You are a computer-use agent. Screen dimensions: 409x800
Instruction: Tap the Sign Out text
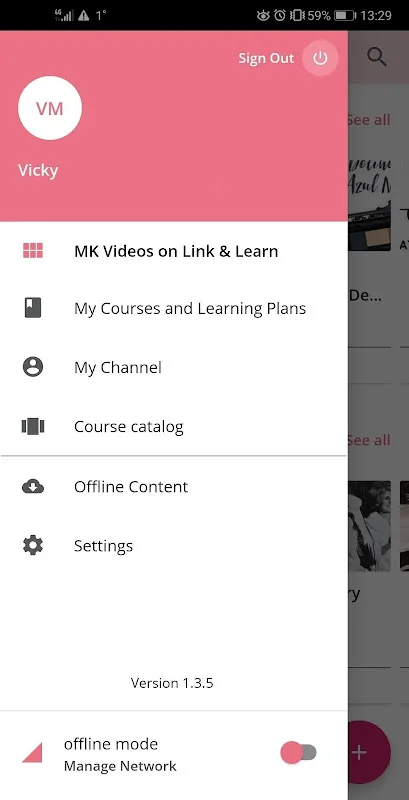(266, 58)
